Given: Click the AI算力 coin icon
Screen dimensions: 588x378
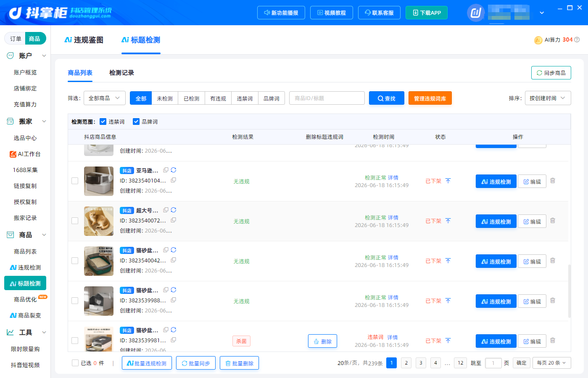Looking at the screenshot, I should tap(538, 40).
